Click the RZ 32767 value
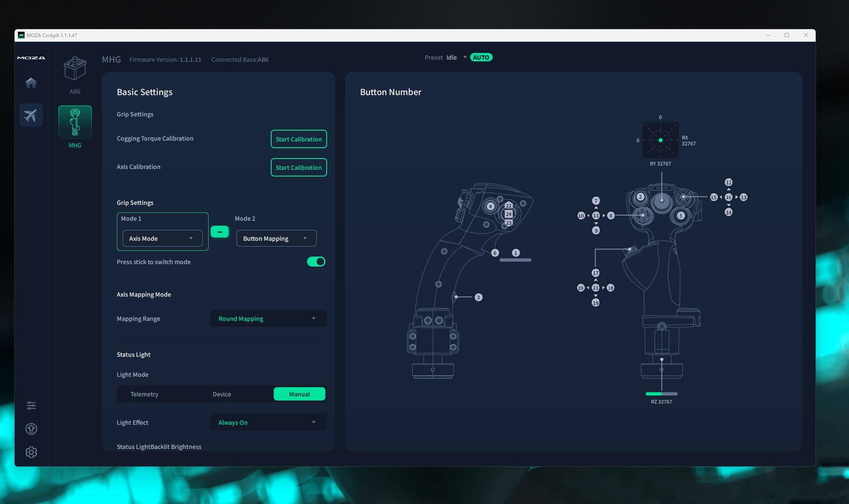 (662, 402)
